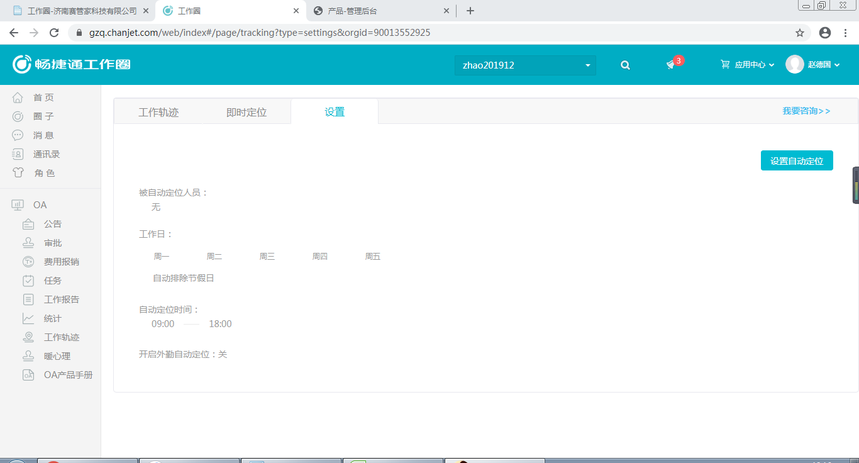Image resolution: width=859 pixels, height=463 pixels.
Task: Go back in browser history
Action: 14,33
